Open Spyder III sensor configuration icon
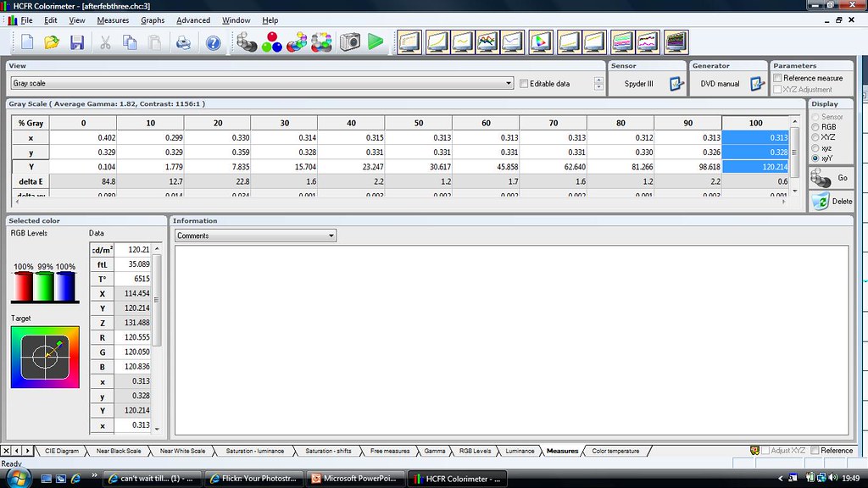The width and height of the screenshot is (868, 488). (676, 84)
